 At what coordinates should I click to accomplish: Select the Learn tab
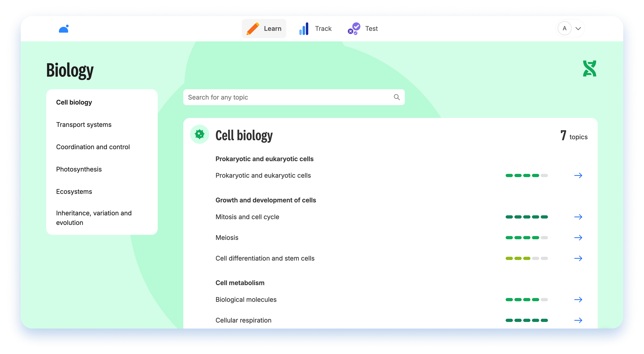pyautogui.click(x=264, y=28)
